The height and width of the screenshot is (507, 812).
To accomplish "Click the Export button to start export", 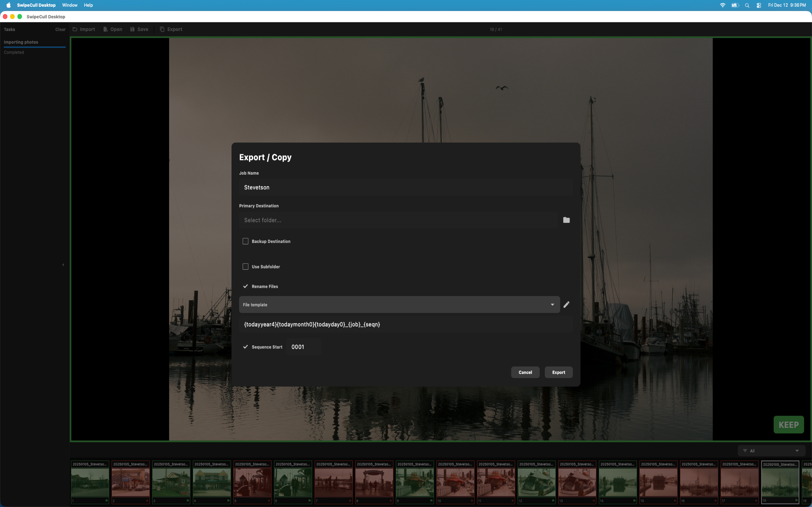I will pos(558,372).
